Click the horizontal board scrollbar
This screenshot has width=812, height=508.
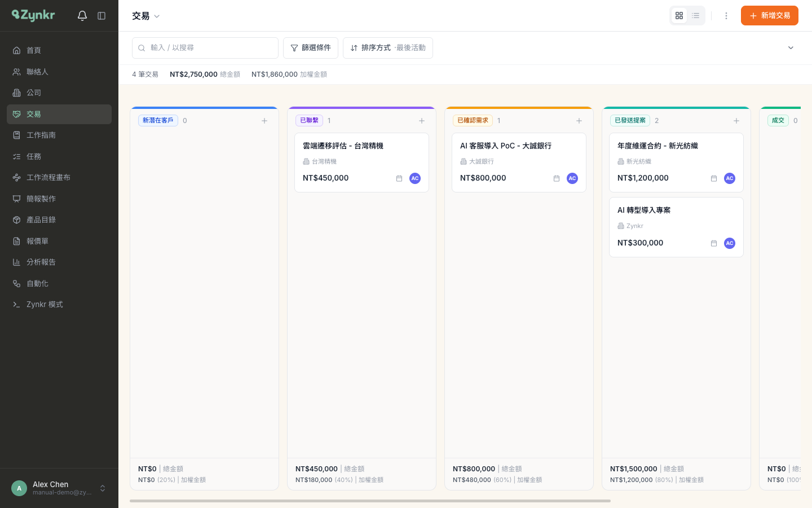pyautogui.click(x=370, y=501)
